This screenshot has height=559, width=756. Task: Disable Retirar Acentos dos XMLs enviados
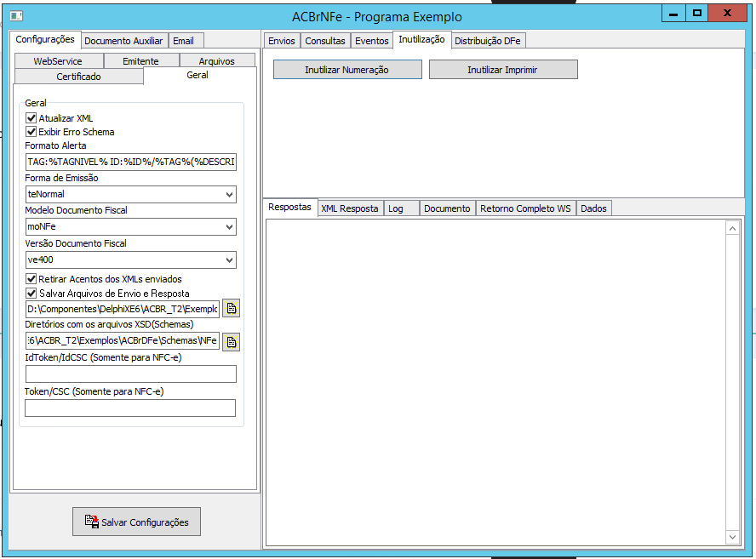(x=31, y=278)
